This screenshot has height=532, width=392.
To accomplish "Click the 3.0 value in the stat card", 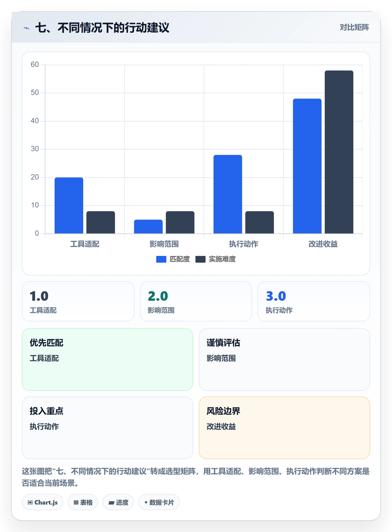I will pos(276,296).
